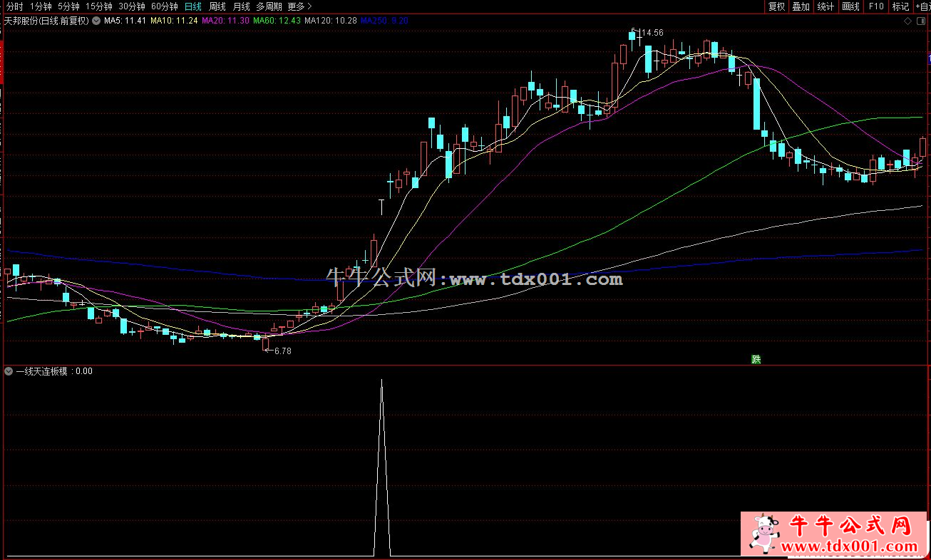Click the MA10: 11.24 label
This screenshot has height=560, width=931.
coord(173,21)
